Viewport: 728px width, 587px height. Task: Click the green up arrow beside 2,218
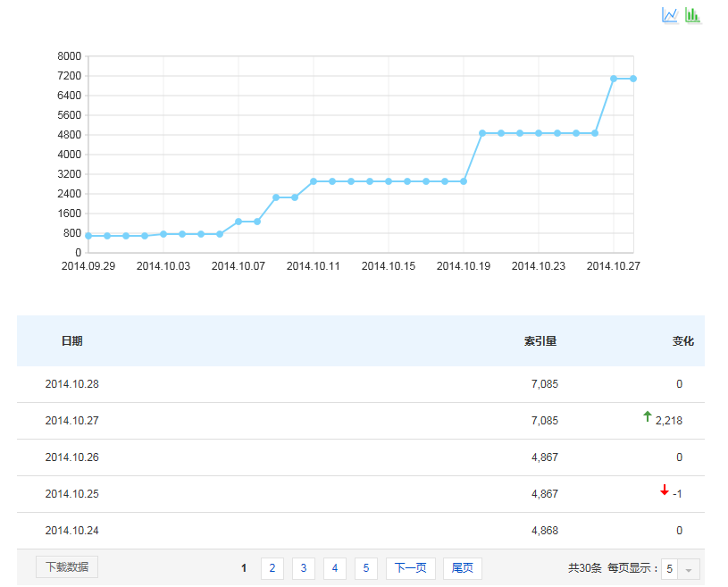(648, 416)
